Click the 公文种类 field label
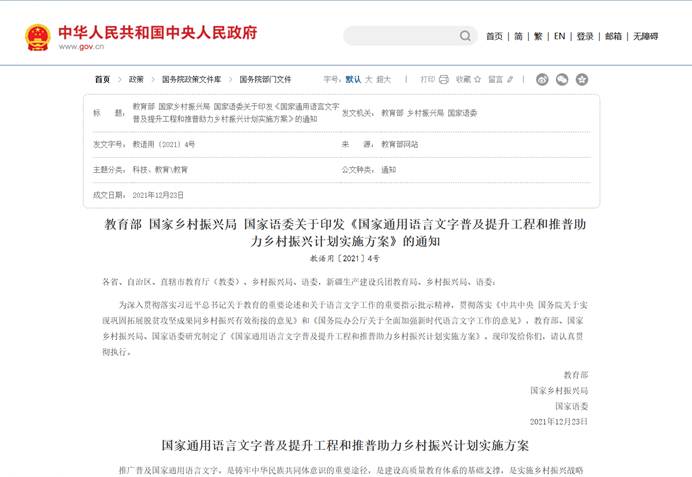Viewport: 692px width, 477px height. coord(358,170)
